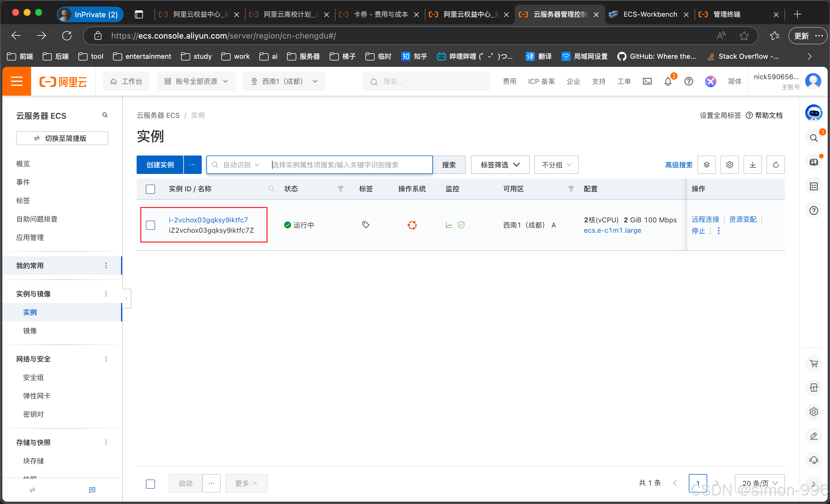Open the table column settings gear

(x=729, y=165)
